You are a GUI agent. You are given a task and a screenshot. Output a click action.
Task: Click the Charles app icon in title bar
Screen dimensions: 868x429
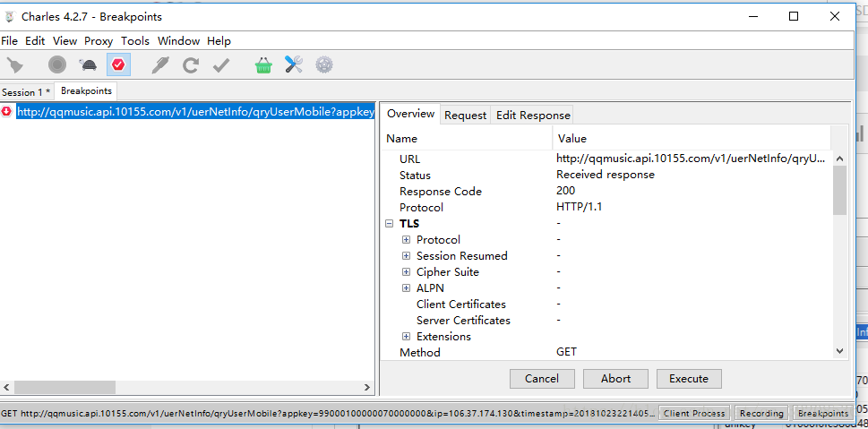pyautogui.click(x=9, y=17)
